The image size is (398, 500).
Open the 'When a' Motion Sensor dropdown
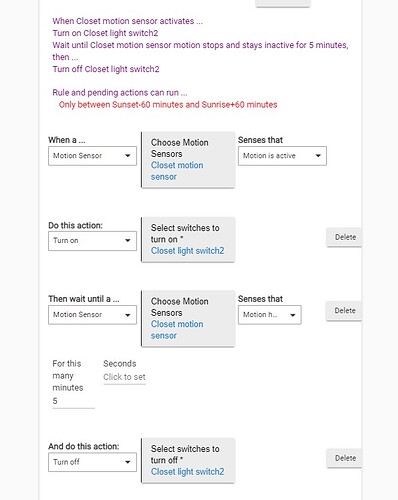[x=92, y=156]
